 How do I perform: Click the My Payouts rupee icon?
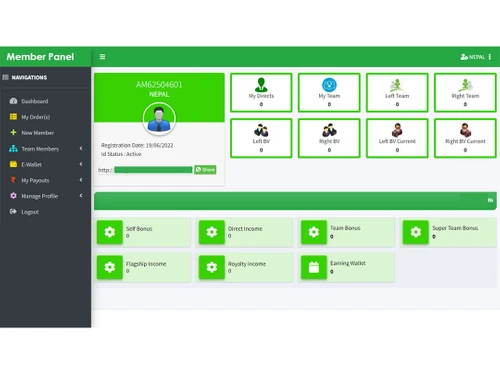13,180
